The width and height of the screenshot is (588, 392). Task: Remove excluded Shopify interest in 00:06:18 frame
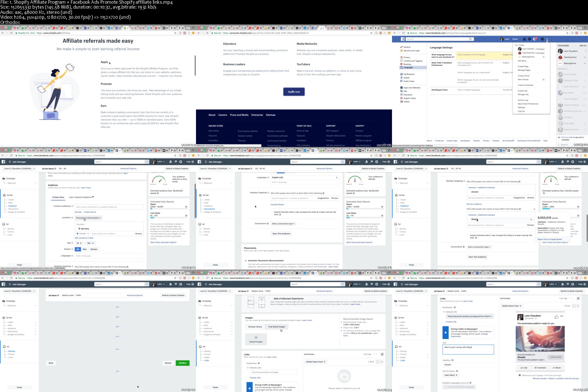click(x=531, y=219)
